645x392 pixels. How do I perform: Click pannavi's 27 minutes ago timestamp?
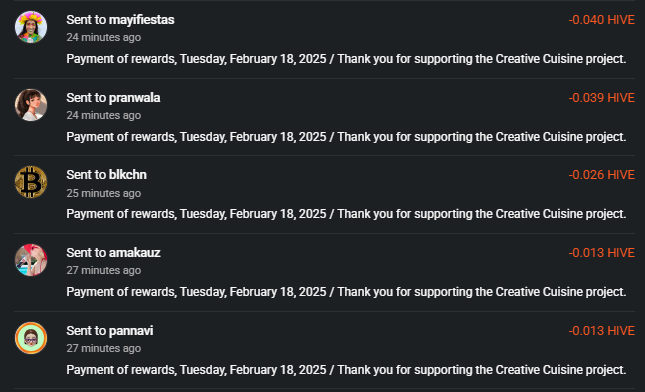pos(104,348)
